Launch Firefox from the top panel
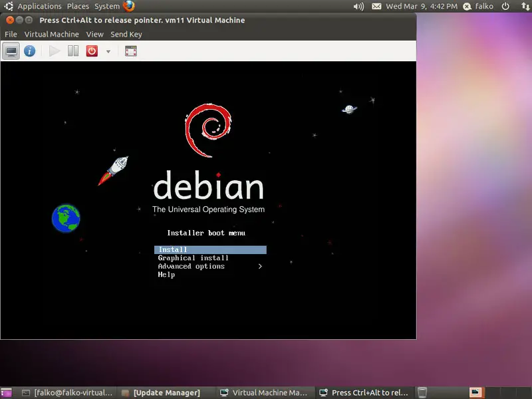 [x=129, y=6]
